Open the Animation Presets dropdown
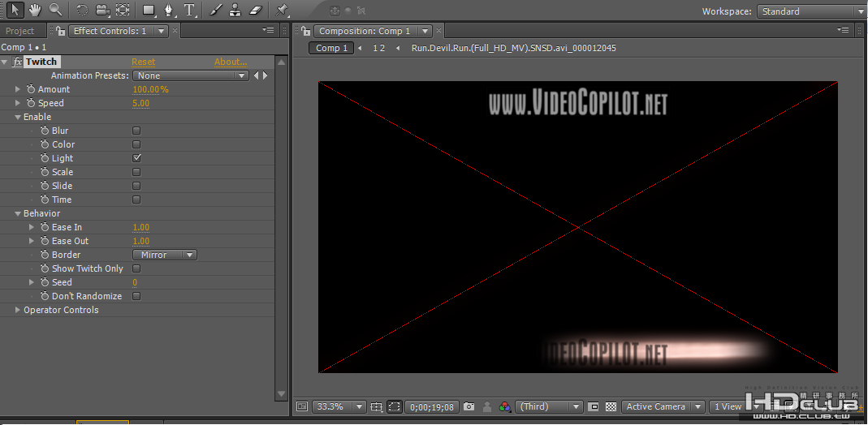Viewport: 868px width, 425px height. [191, 75]
